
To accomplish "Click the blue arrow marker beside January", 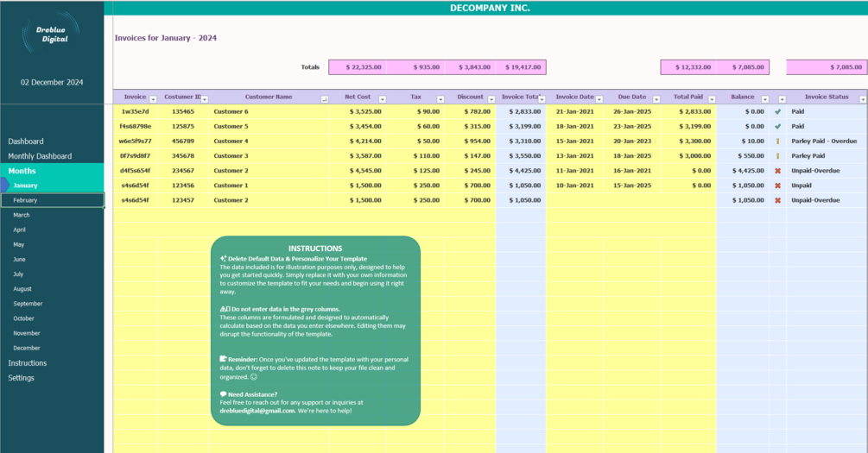I will [x=5, y=185].
